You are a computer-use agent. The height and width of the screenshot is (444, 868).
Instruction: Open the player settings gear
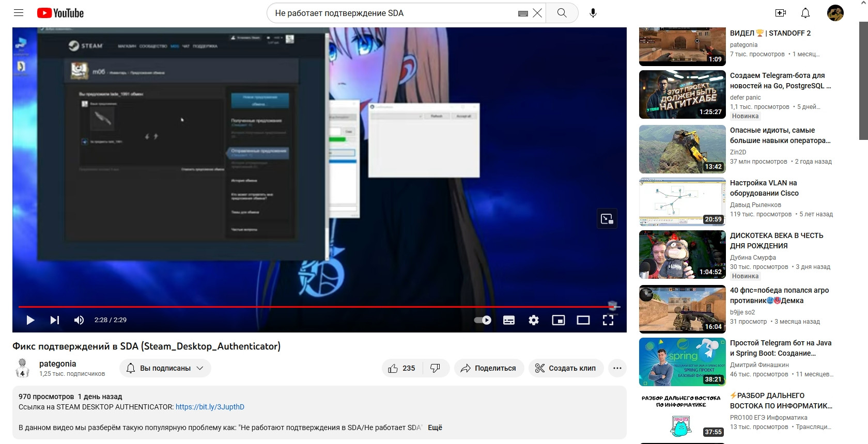tap(534, 320)
